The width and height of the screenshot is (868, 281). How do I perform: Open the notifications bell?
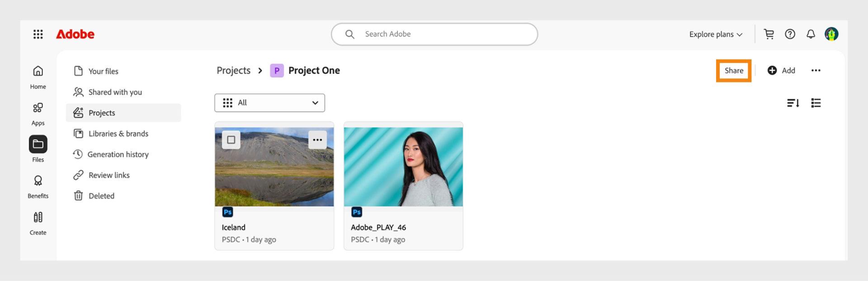[x=811, y=34]
